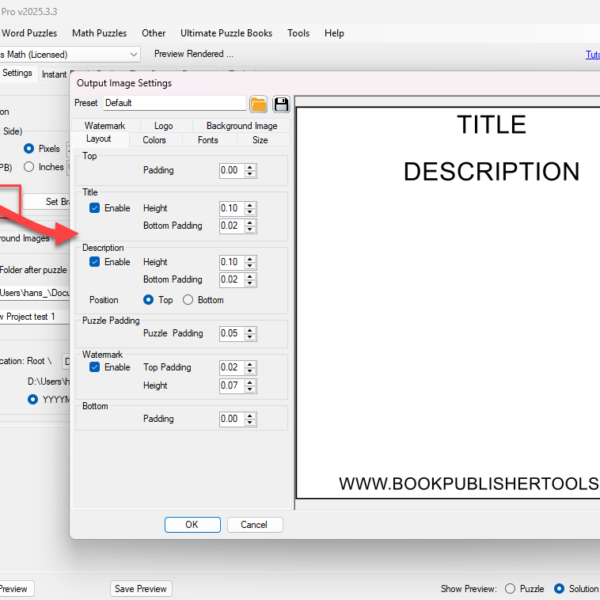The width and height of the screenshot is (600, 600).
Task: Open the Ultimate Puzzle Books menu
Action: click(226, 33)
